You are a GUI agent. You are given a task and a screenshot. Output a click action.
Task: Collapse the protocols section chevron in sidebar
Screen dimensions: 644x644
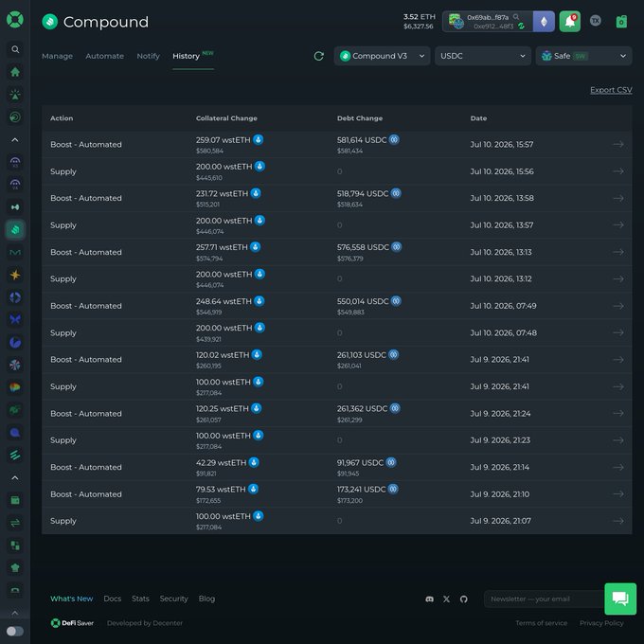pyautogui.click(x=15, y=140)
